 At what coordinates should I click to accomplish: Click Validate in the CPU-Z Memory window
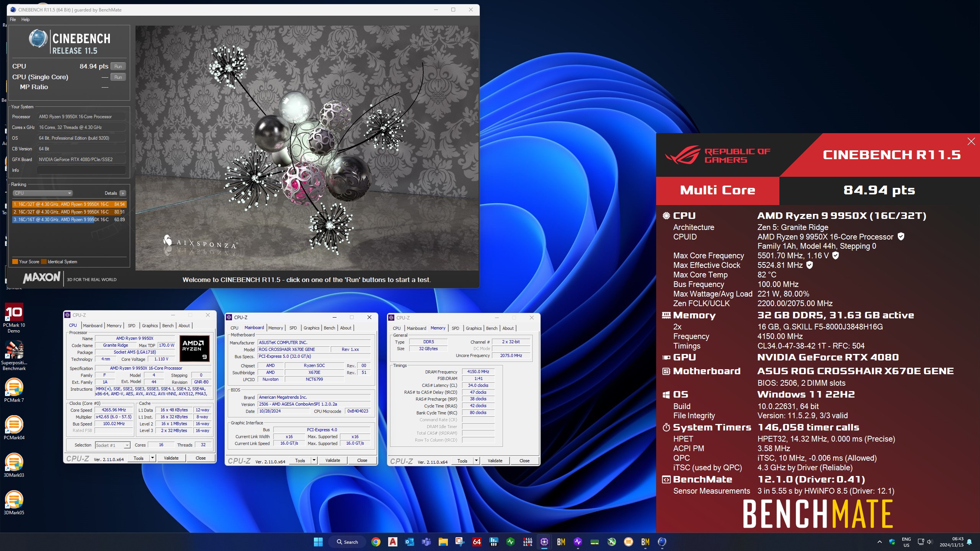coord(495,461)
